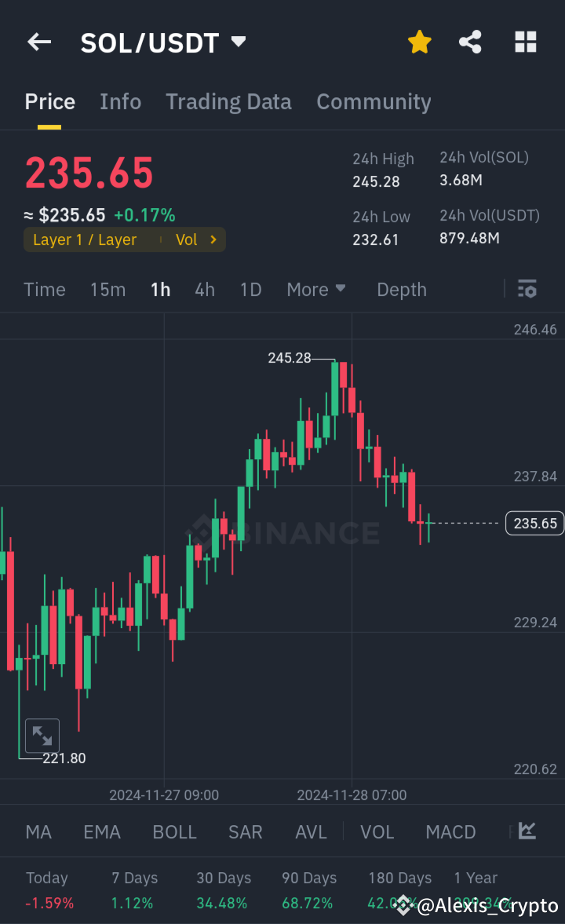Select the MACD indicator
Image resolution: width=565 pixels, height=924 pixels.
pyautogui.click(x=450, y=831)
